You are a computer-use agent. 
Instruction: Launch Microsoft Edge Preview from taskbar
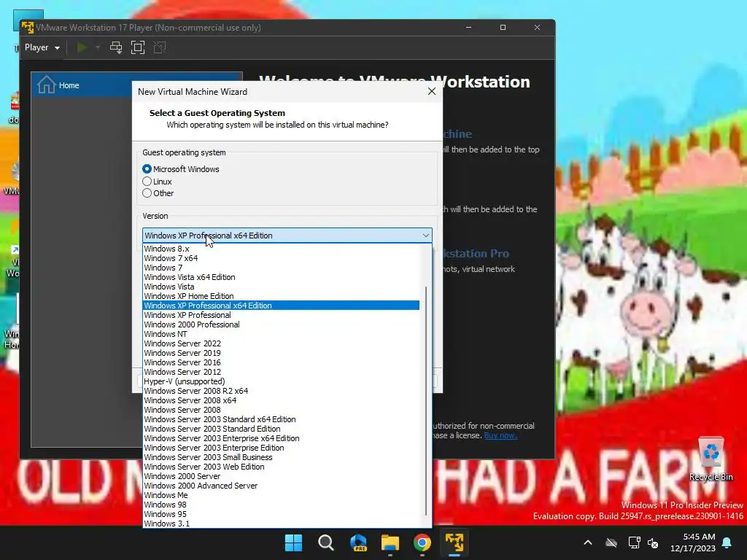(x=358, y=542)
